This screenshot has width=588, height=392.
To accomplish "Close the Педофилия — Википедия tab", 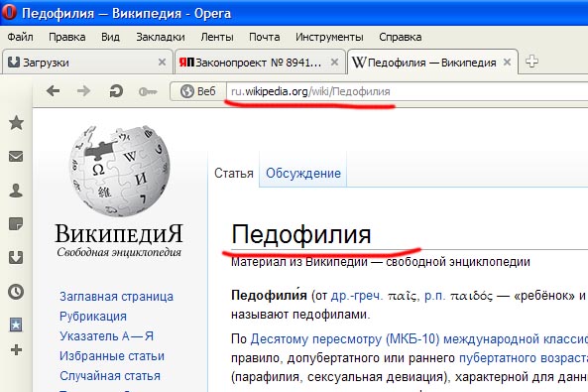I will click(507, 62).
